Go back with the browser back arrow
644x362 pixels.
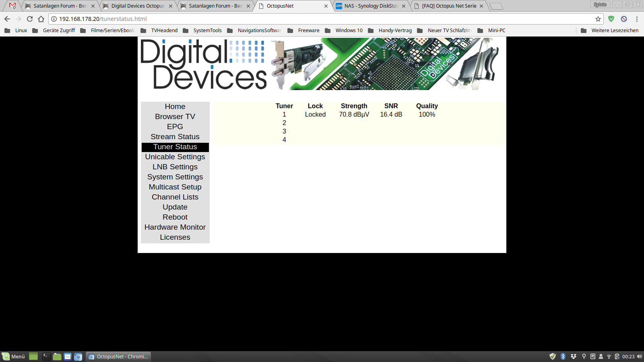tap(7, 19)
